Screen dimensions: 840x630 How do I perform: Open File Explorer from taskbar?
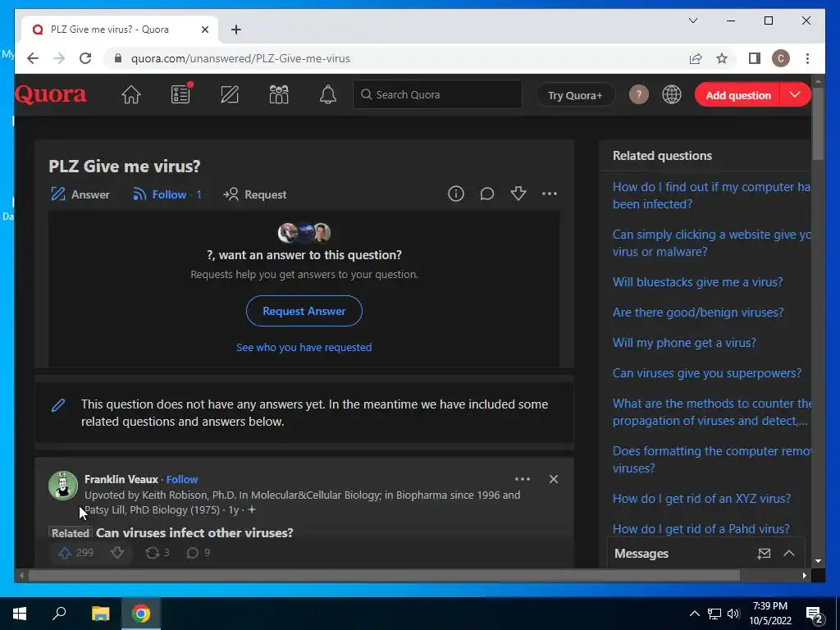(100, 614)
